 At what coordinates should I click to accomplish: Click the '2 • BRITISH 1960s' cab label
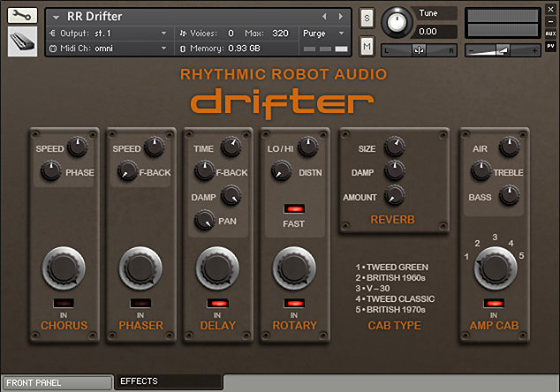coord(390,278)
